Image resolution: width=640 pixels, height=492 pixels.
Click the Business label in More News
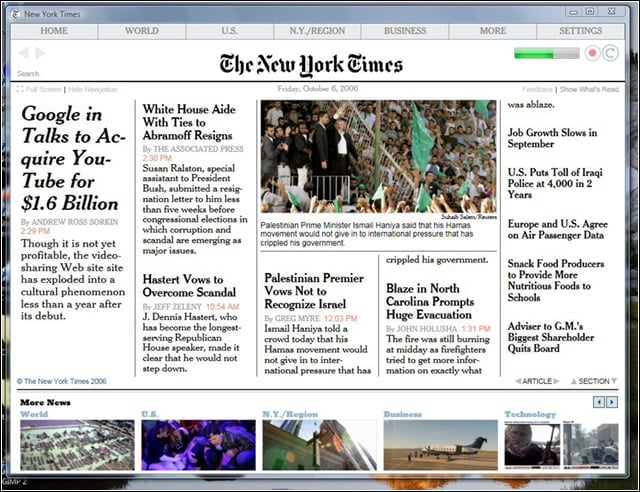point(402,414)
